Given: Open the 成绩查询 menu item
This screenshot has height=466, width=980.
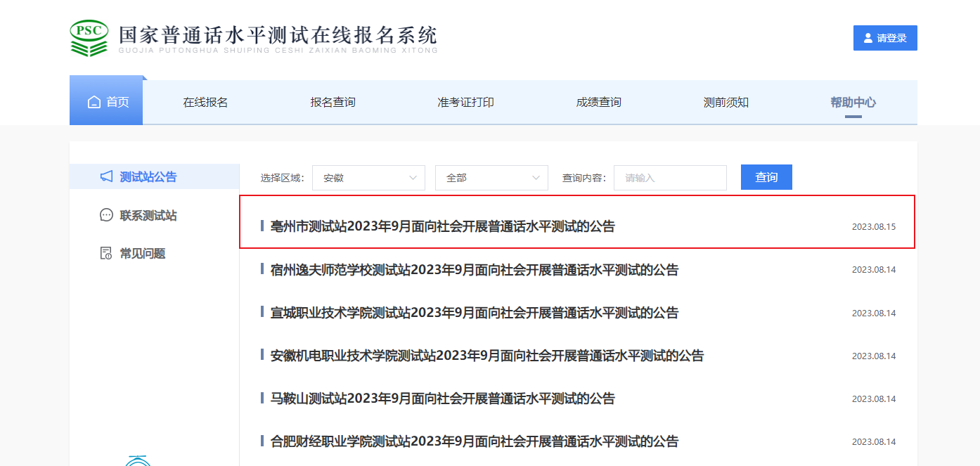Looking at the screenshot, I should (599, 103).
